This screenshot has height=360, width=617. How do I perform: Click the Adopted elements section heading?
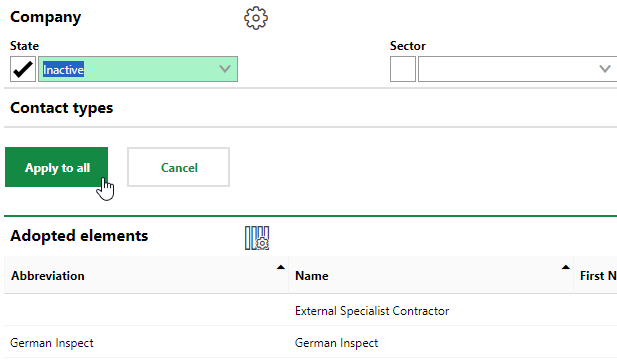[x=79, y=236]
